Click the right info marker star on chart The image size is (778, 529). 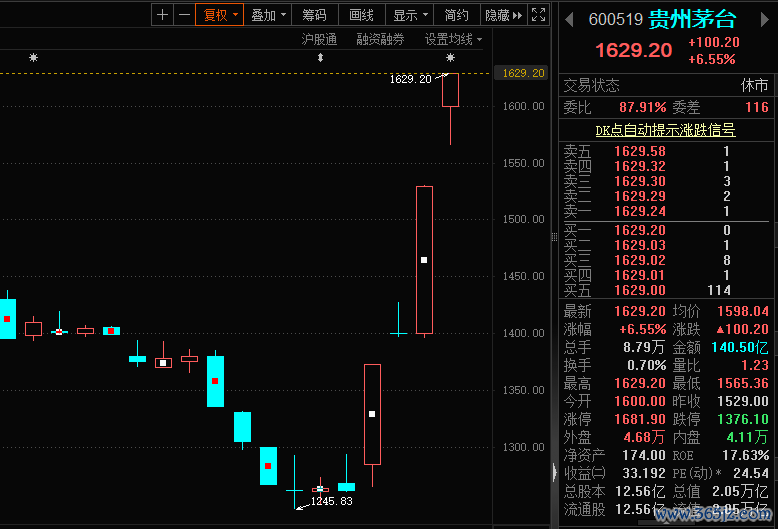450,58
